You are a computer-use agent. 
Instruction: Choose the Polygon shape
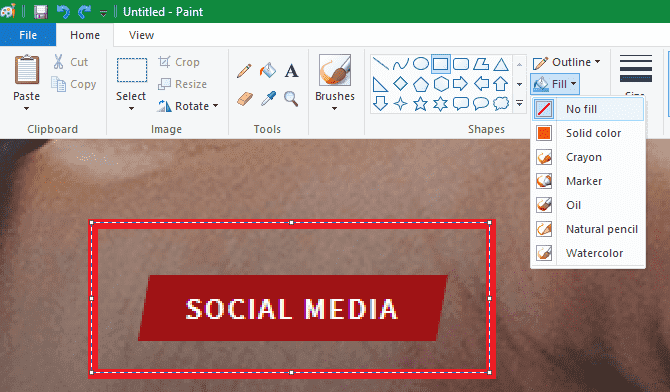[x=481, y=64]
